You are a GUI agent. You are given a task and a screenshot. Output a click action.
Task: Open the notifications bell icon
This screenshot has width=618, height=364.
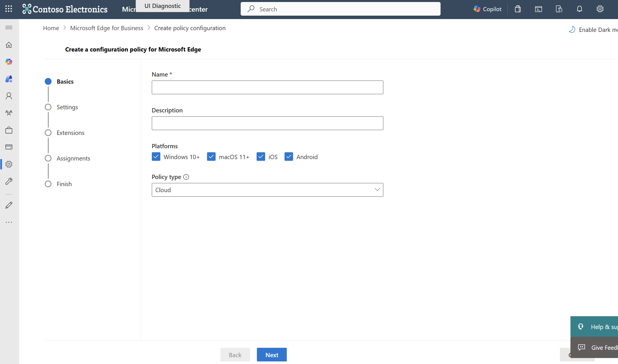[579, 9]
